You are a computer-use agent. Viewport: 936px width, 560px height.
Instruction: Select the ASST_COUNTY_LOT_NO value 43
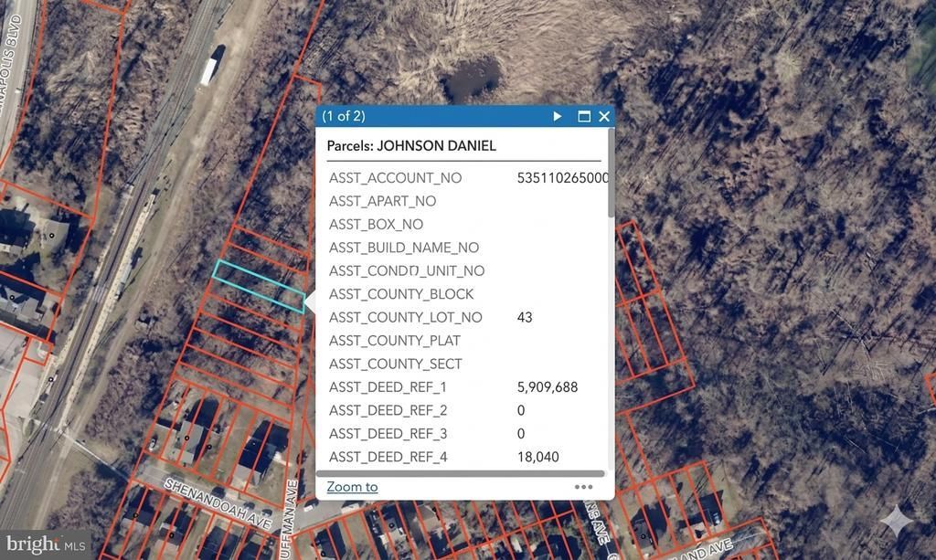click(x=525, y=317)
